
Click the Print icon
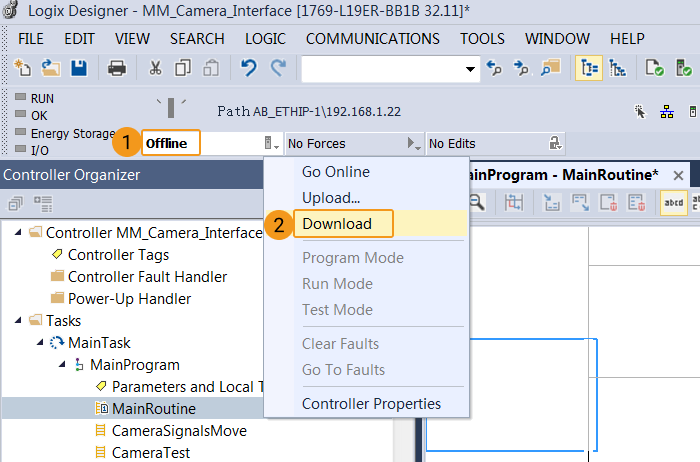pos(117,68)
